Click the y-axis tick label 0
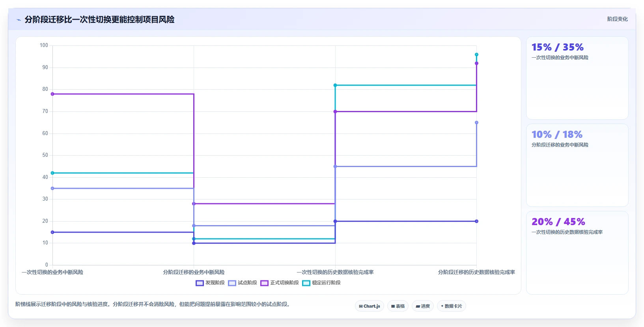This screenshot has height=327, width=644. pos(47,265)
